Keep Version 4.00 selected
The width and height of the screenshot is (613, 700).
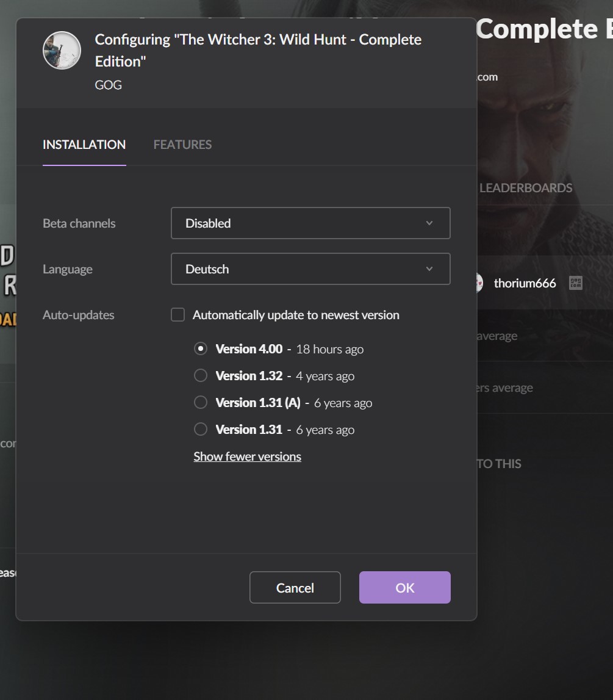pyautogui.click(x=200, y=348)
